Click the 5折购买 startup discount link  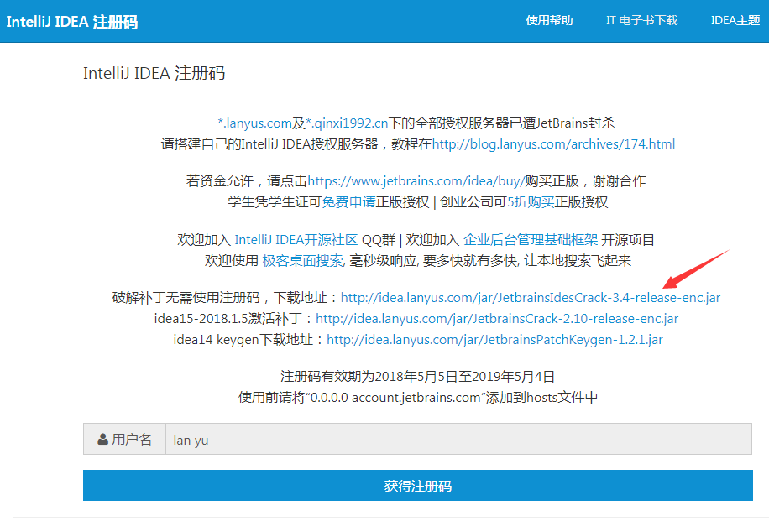click(x=531, y=202)
